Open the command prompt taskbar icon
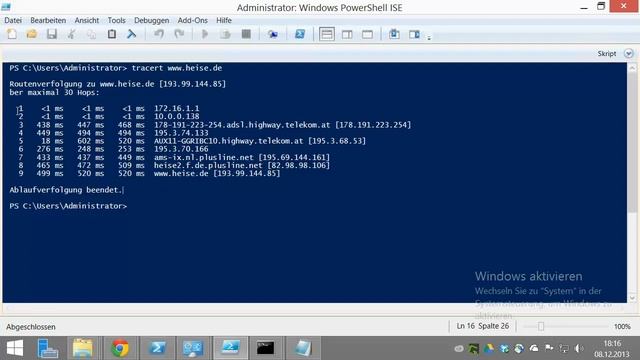The width and height of the screenshot is (640, 360). click(265, 348)
